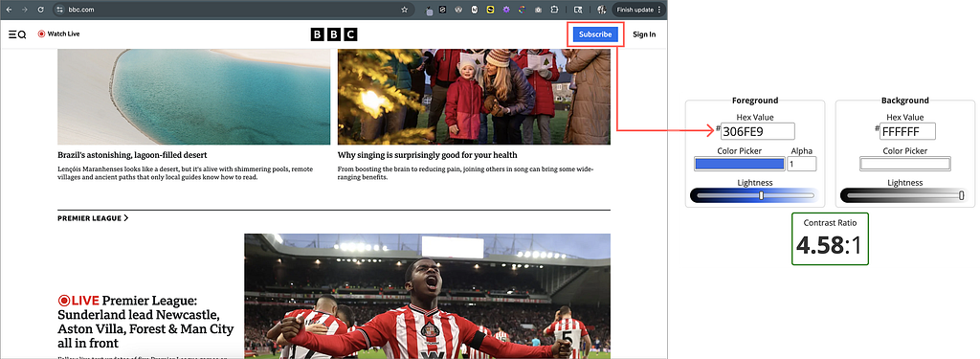The width and height of the screenshot is (980, 359).
Task: Go back using the browser back arrow
Action: click(9, 10)
